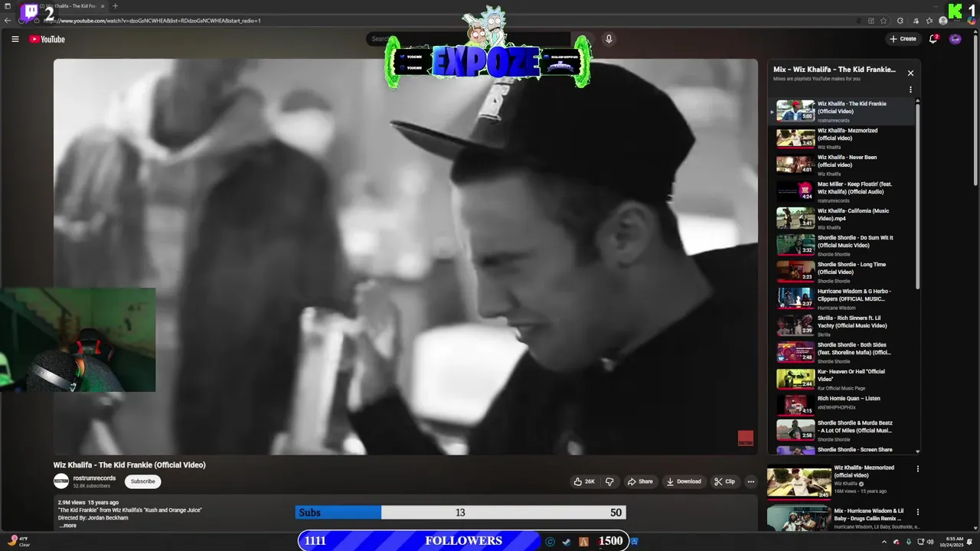Select Hurricane Wisdom & G Herbo - Clippers
980x551 pixels.
point(842,298)
